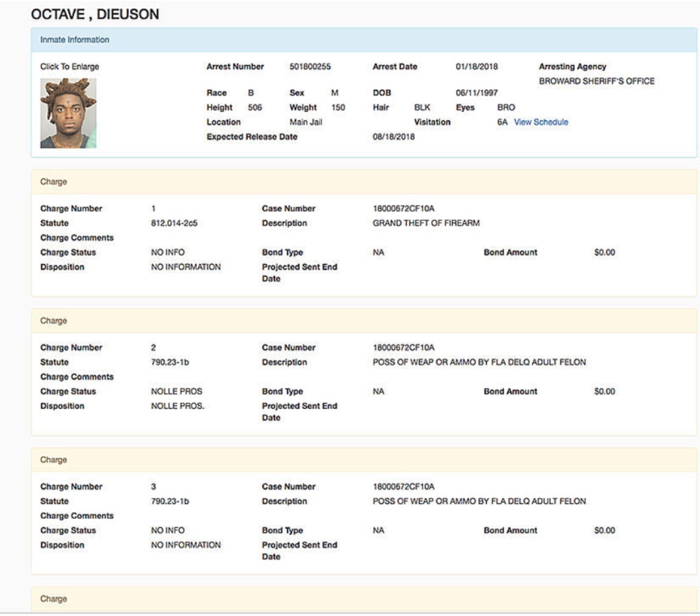
Task: Select the height value 506
Action: 255,108
